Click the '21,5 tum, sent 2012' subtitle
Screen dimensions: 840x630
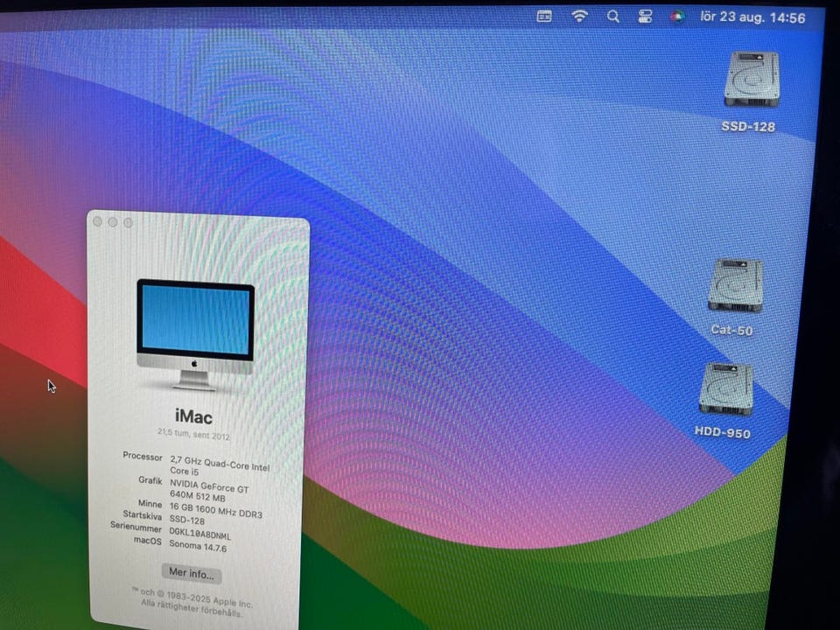click(193, 434)
